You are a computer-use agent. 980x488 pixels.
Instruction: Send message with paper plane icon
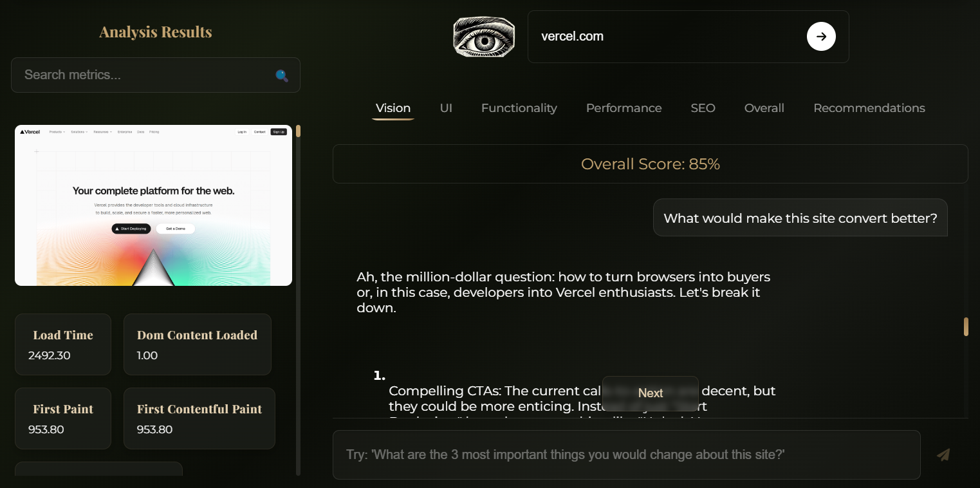click(x=943, y=455)
